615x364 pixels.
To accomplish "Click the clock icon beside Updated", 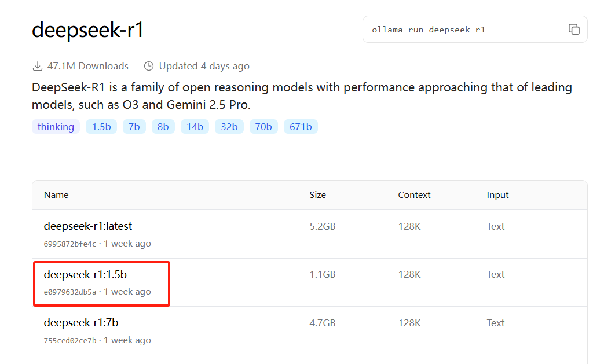I will click(x=149, y=66).
